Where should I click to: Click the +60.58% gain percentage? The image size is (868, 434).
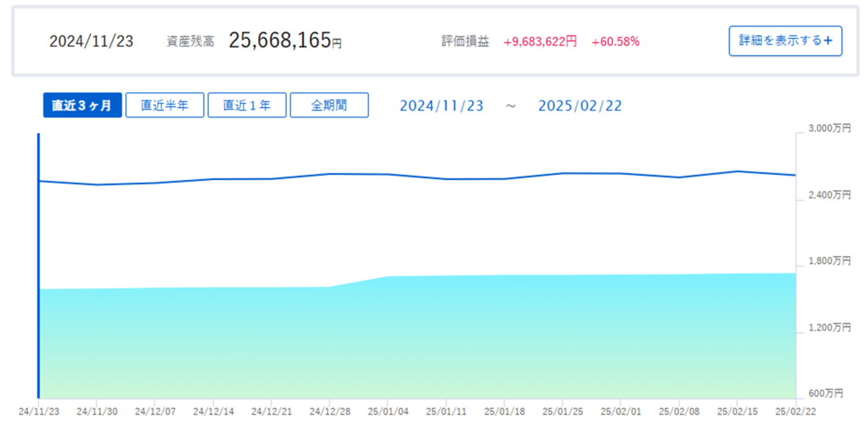click(616, 41)
